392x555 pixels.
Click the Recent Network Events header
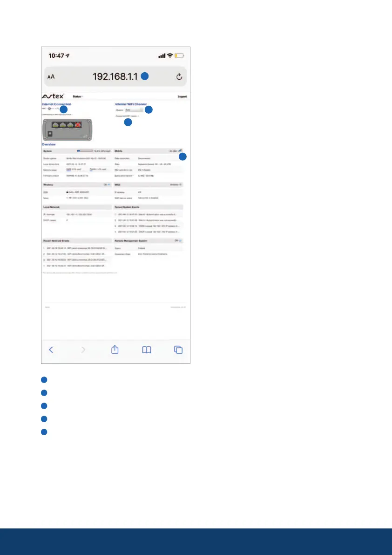coord(77,241)
